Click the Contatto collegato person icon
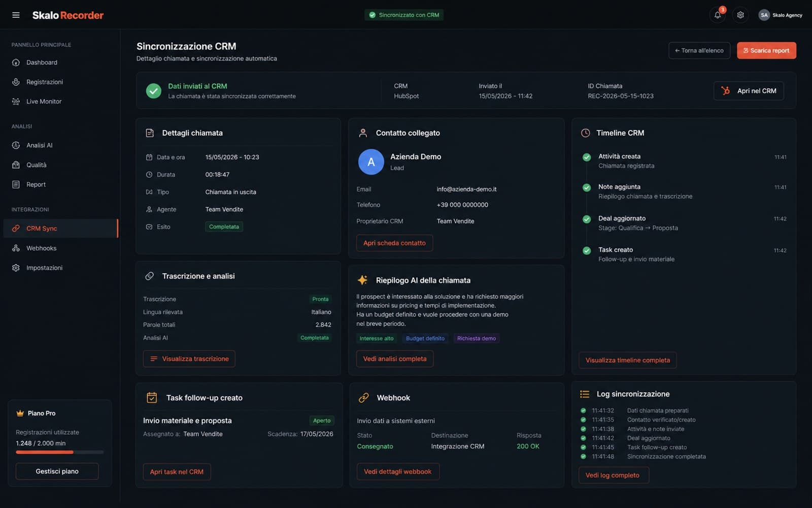The height and width of the screenshot is (508, 812). click(363, 133)
